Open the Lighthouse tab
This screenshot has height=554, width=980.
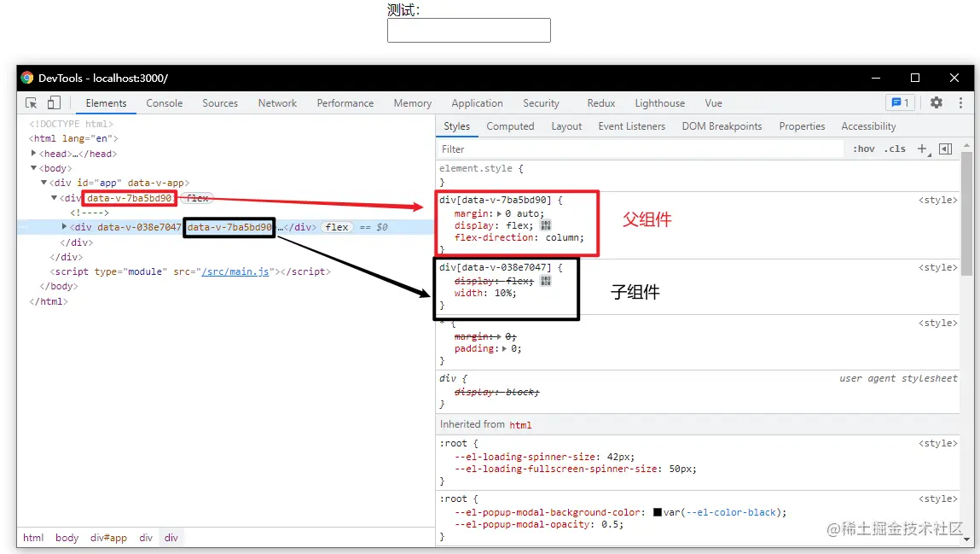click(x=660, y=103)
